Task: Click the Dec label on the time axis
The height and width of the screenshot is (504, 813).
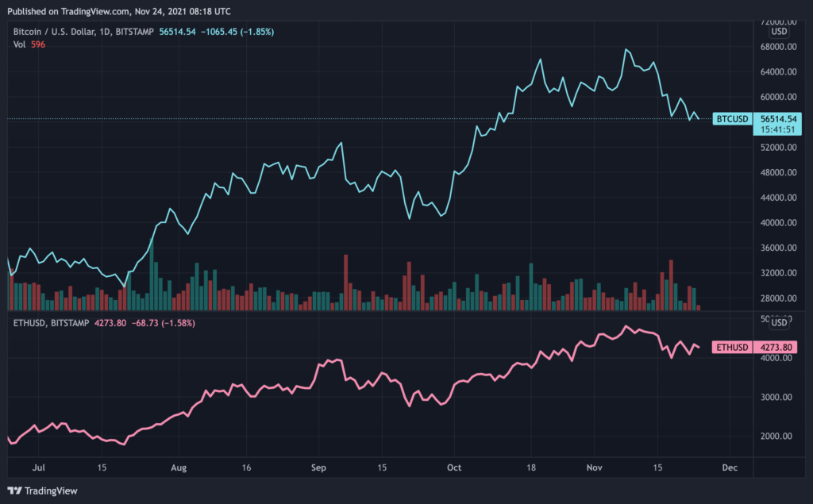Action: 730,467
